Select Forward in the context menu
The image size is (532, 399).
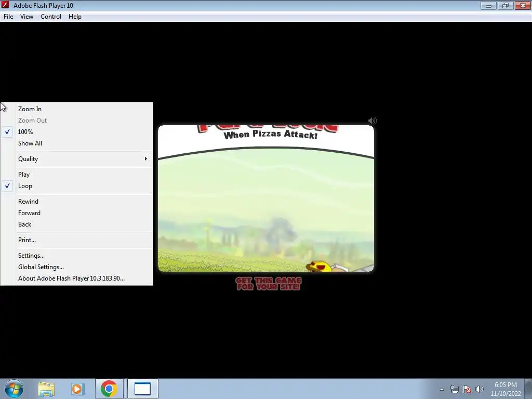pos(77,213)
